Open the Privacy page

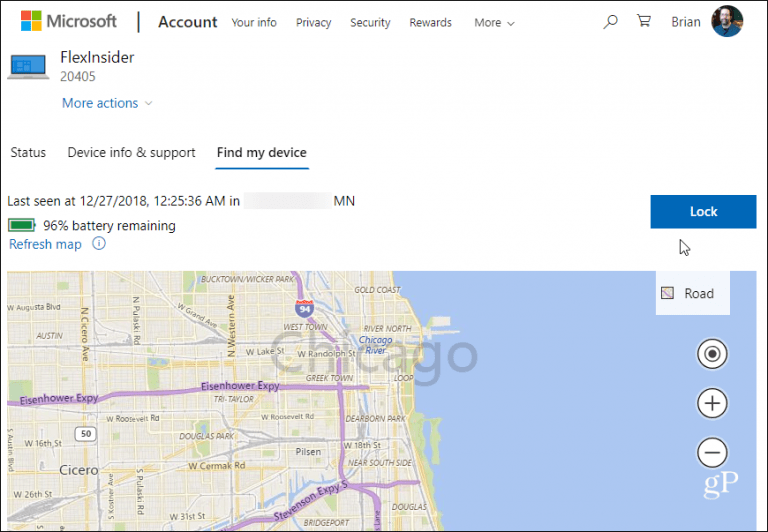click(x=313, y=23)
